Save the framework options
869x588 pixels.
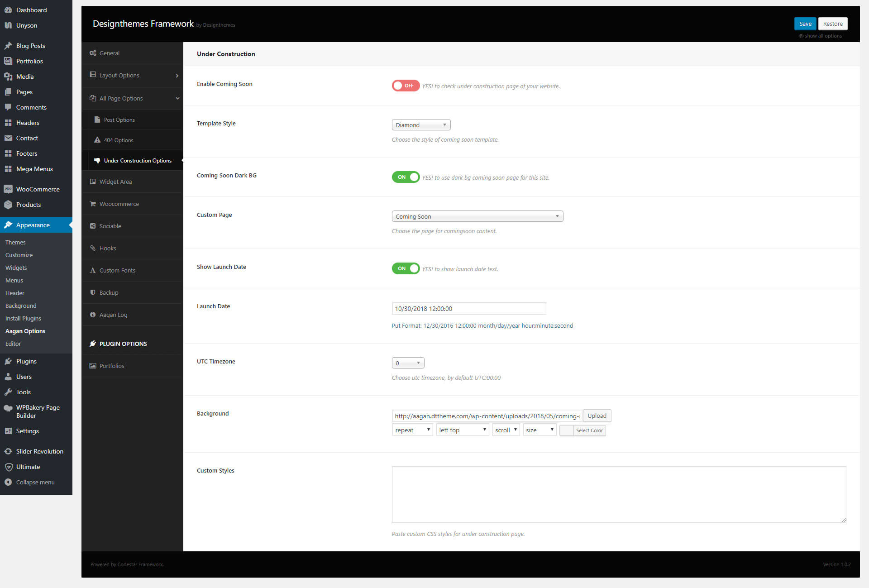pyautogui.click(x=805, y=24)
